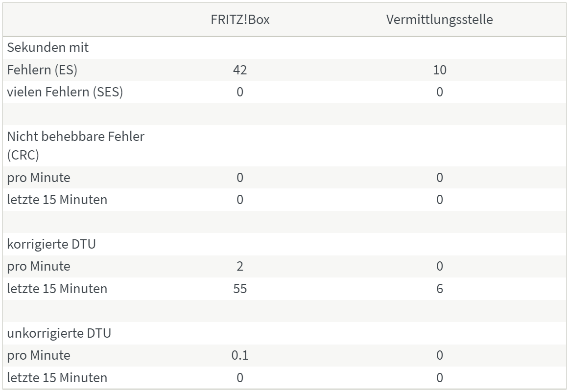Viewport: 569px width, 392px height.
Task: Select the "Sekunden mit" section label
Action: point(47,47)
